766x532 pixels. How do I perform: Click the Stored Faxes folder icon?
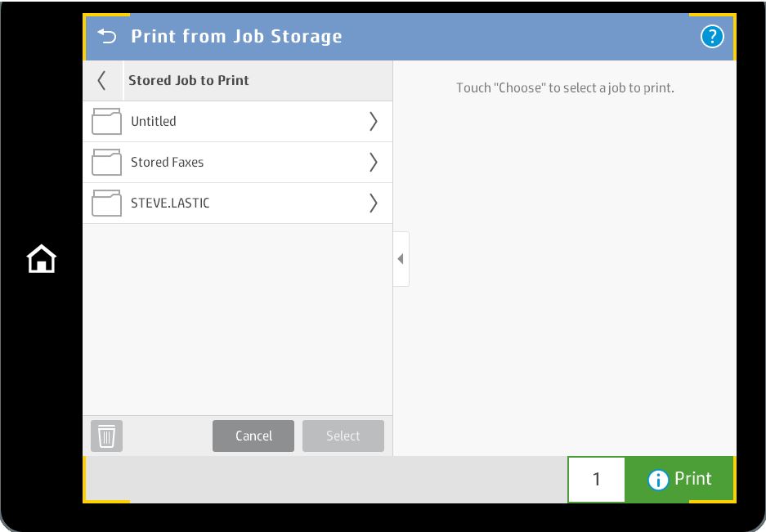pos(106,163)
